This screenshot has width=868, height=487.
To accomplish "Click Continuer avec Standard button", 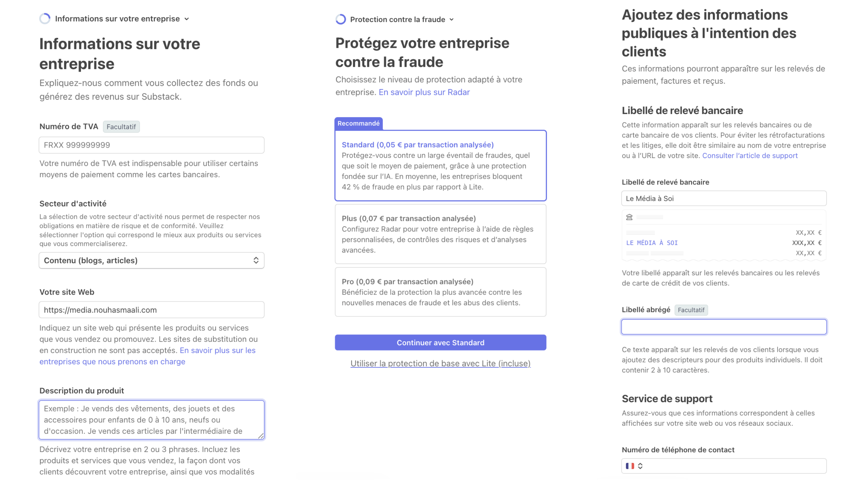I will [x=440, y=343].
